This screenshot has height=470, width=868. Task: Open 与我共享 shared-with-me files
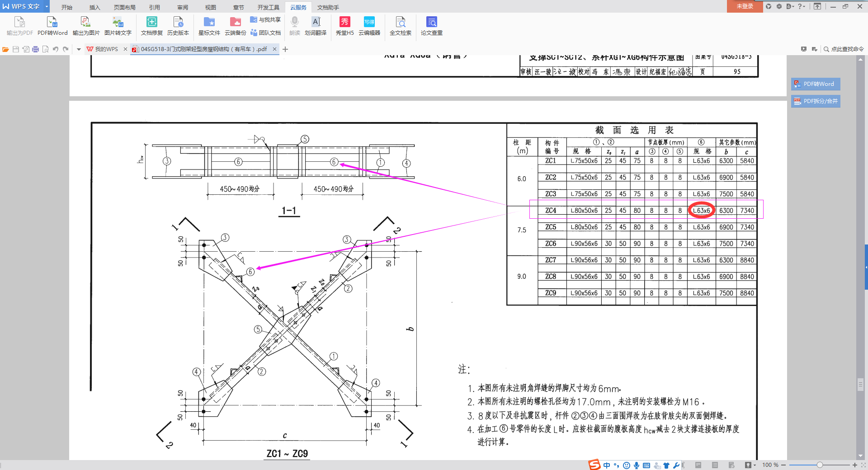(265, 19)
